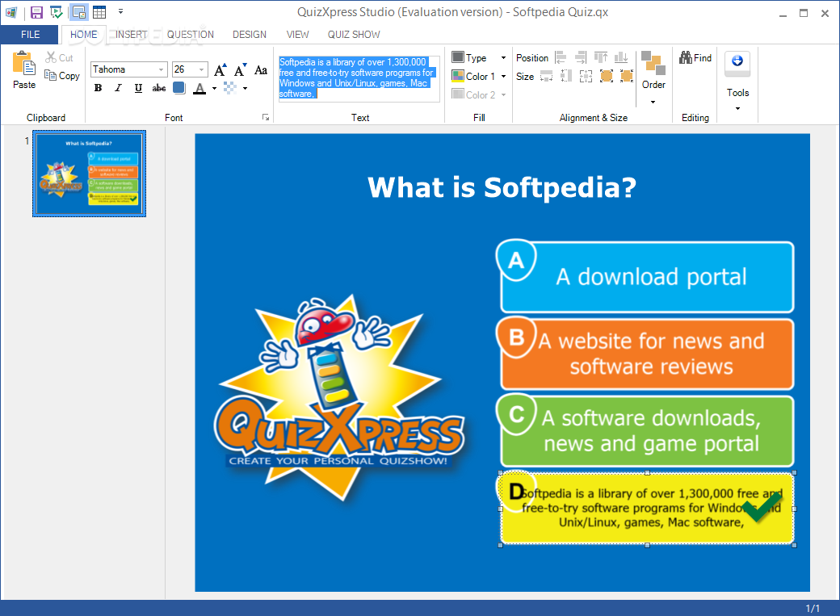This screenshot has width=840, height=616.
Task: Expand the font size 26 dropdown
Action: [202, 70]
